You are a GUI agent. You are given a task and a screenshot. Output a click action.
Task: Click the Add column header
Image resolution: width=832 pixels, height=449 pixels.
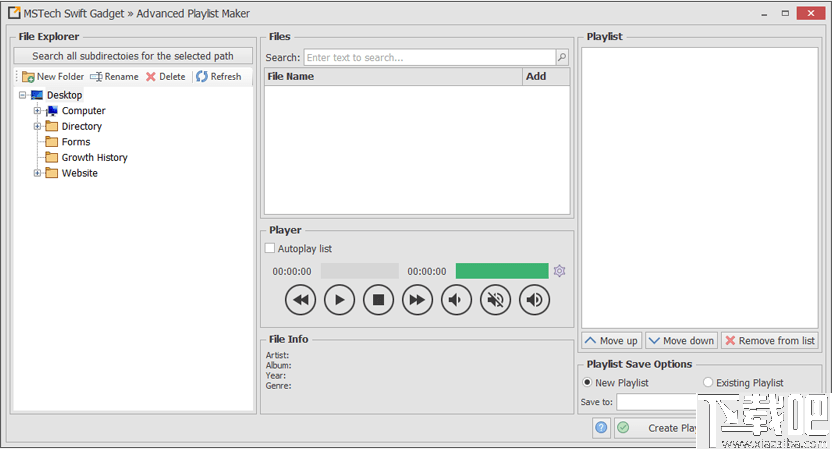coord(546,76)
